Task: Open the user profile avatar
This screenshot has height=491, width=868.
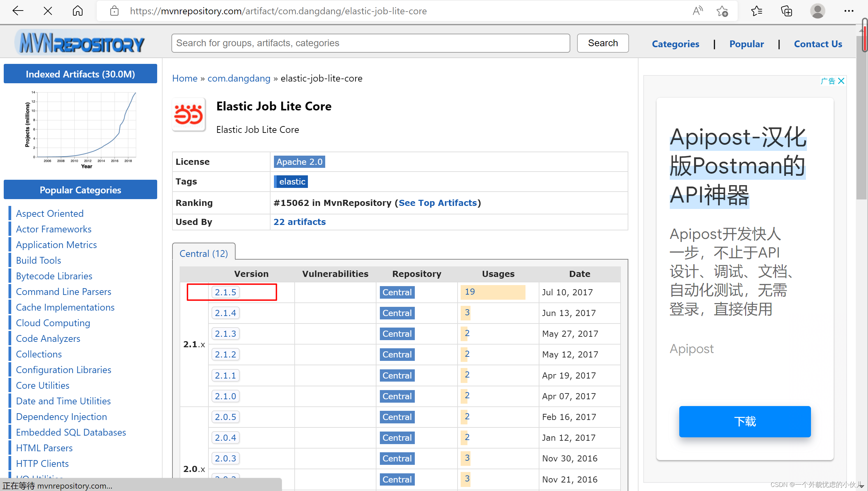Action: [817, 11]
